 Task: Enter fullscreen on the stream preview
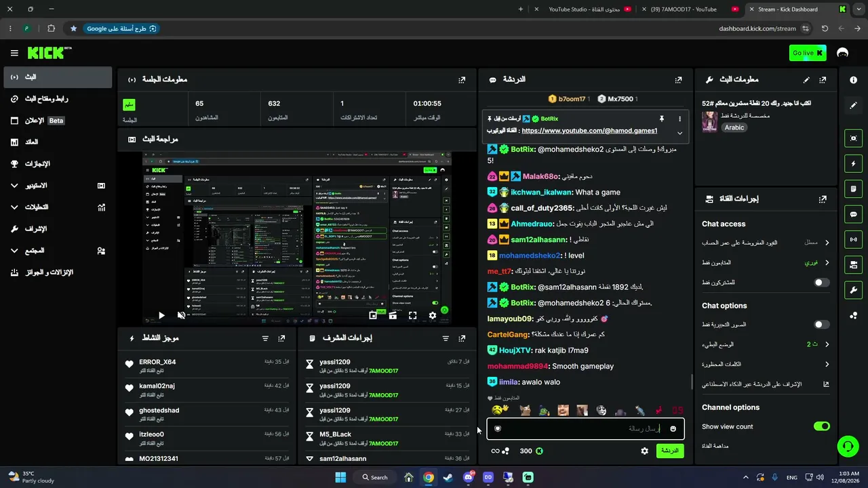coord(412,315)
